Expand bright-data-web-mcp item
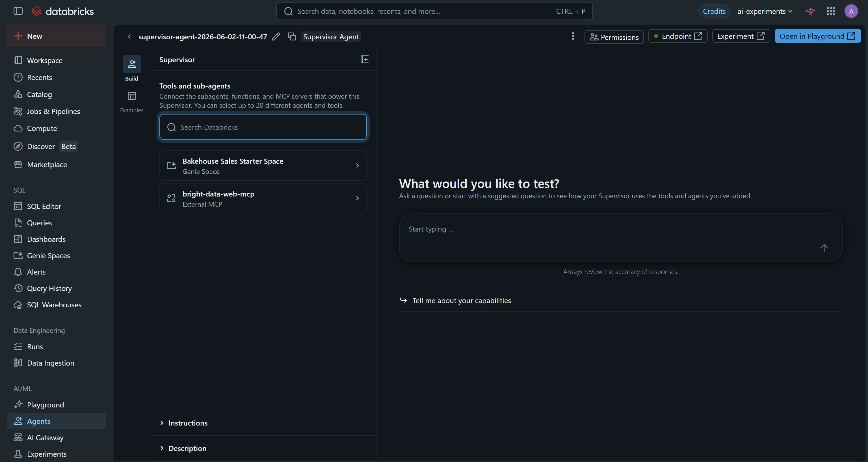Viewport: 868px width, 462px height. coord(263,198)
